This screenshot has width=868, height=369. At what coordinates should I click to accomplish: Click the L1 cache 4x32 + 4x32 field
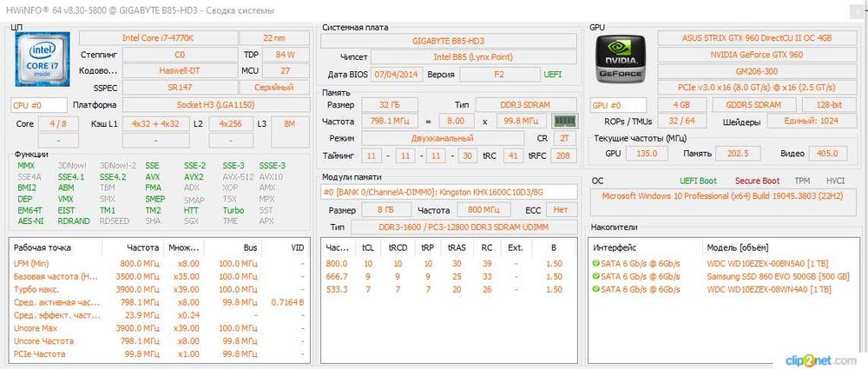[x=155, y=123]
